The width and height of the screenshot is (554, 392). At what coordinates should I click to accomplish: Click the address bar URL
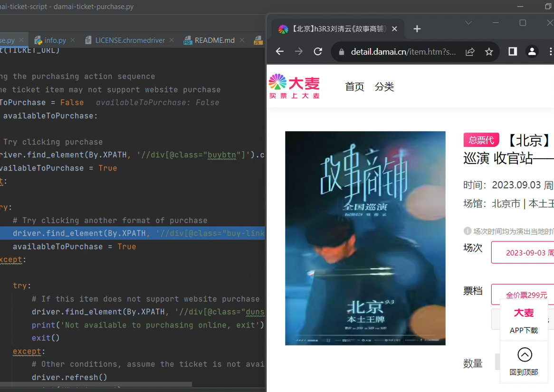tap(403, 52)
